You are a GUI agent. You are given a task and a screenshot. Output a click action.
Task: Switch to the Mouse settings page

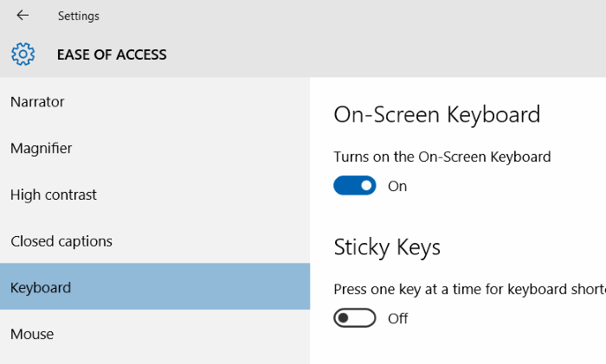point(32,335)
